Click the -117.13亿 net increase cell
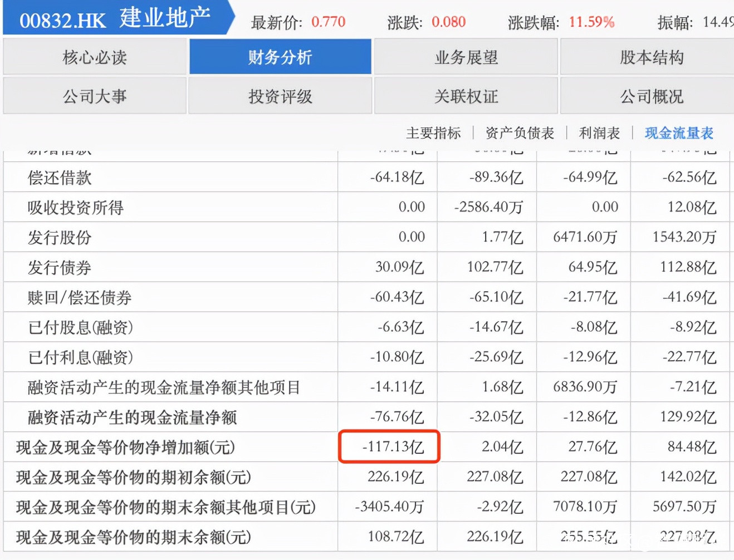 [393, 448]
